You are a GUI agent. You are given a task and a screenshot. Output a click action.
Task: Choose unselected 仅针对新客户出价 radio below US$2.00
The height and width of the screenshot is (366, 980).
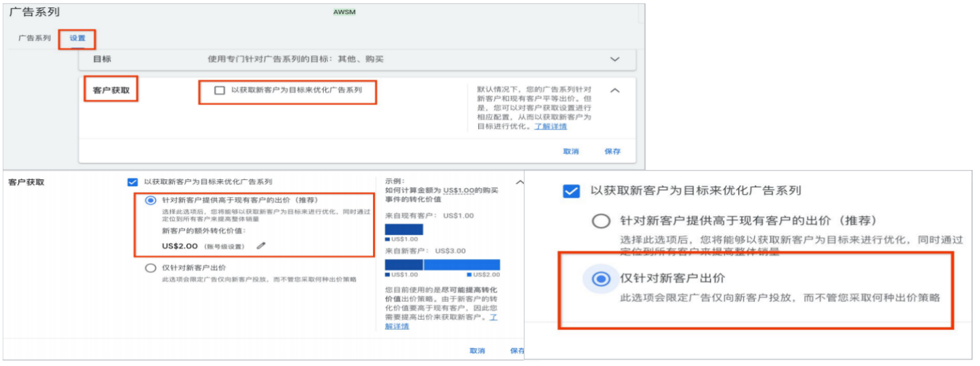150,268
